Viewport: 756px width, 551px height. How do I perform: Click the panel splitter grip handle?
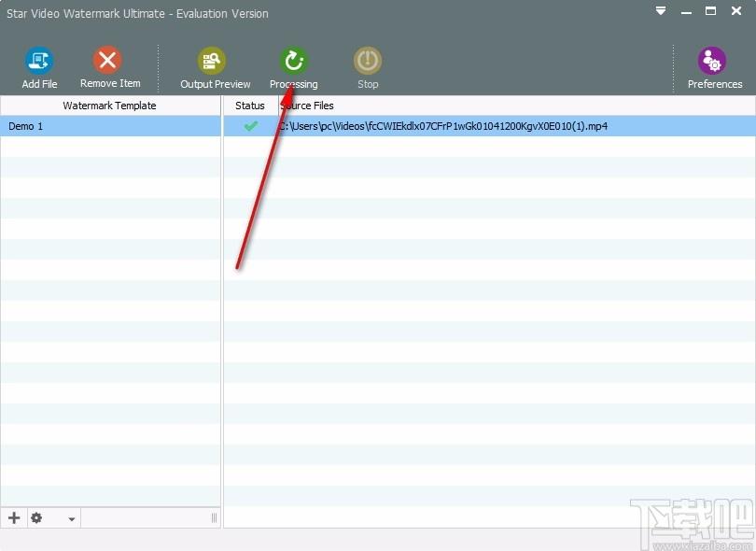(x=214, y=518)
